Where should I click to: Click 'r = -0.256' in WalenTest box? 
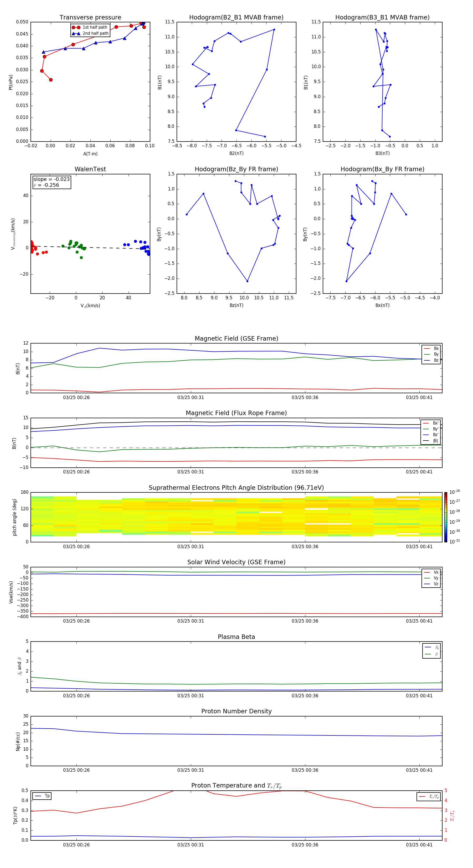[x=46, y=185]
